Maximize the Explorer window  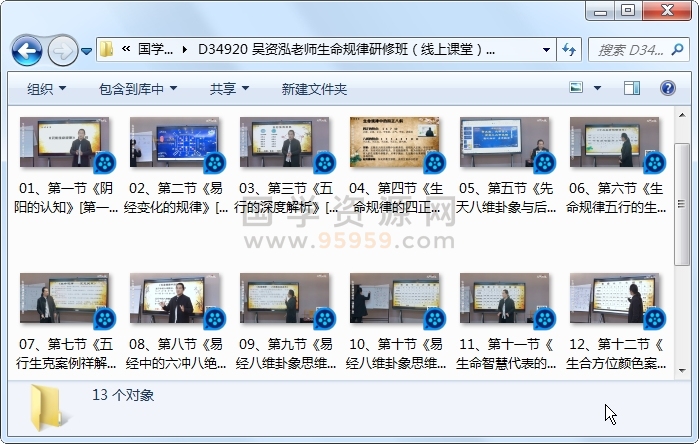click(628, 11)
